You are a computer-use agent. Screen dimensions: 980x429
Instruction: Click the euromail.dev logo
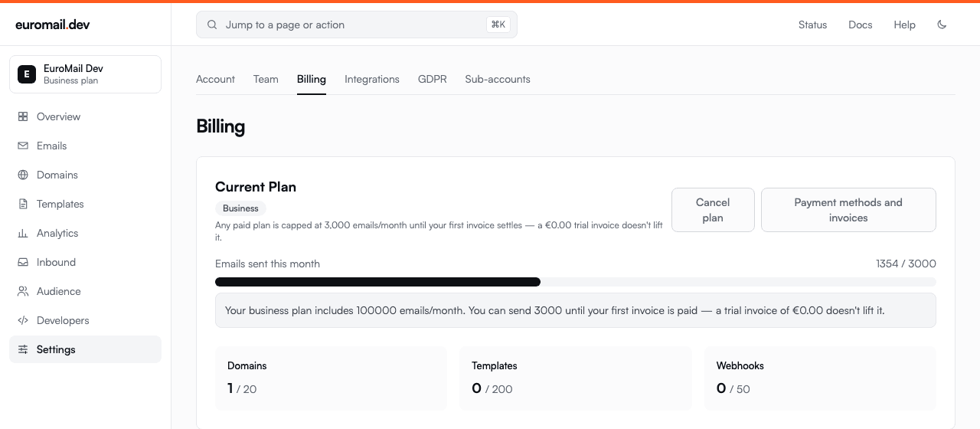tap(52, 25)
